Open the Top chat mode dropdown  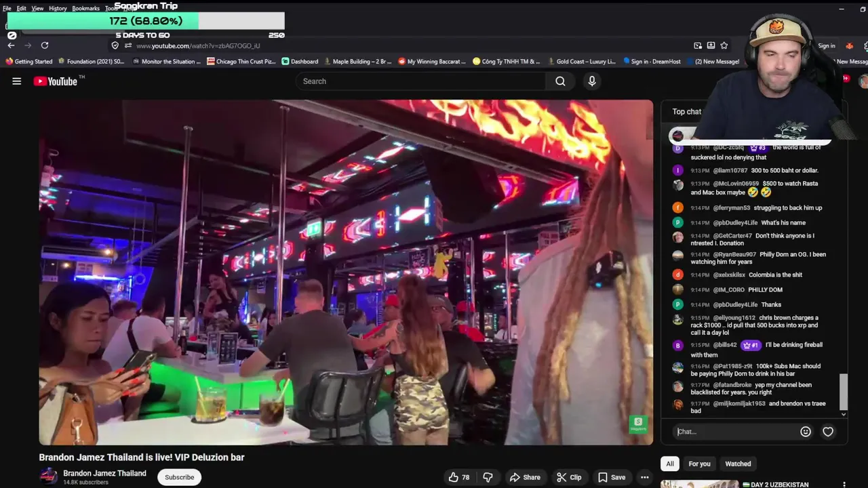tap(687, 112)
